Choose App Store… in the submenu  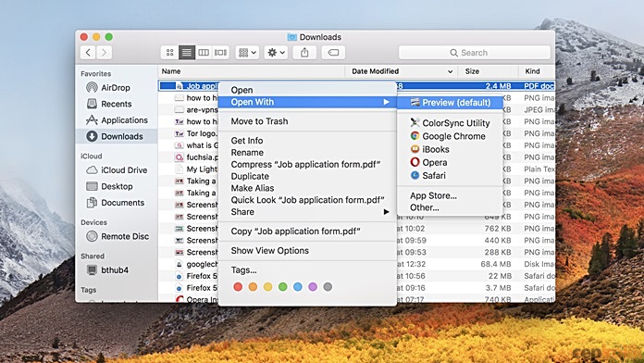450,195
